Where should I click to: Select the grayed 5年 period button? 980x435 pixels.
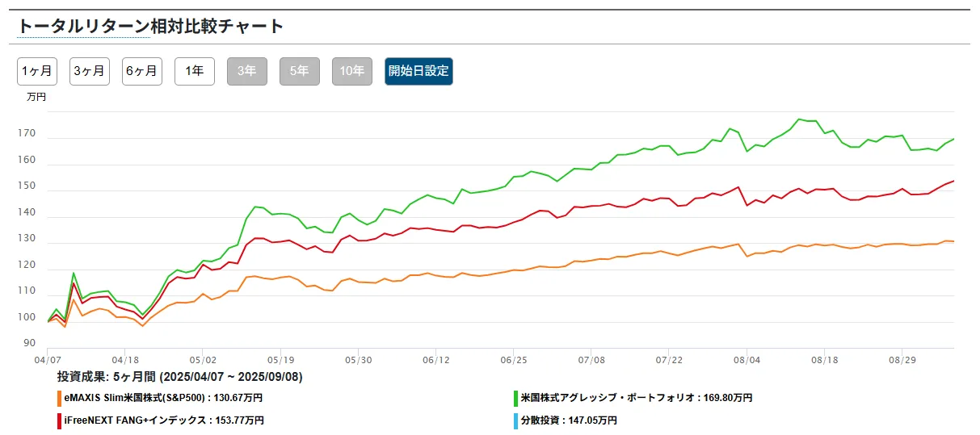pos(300,71)
